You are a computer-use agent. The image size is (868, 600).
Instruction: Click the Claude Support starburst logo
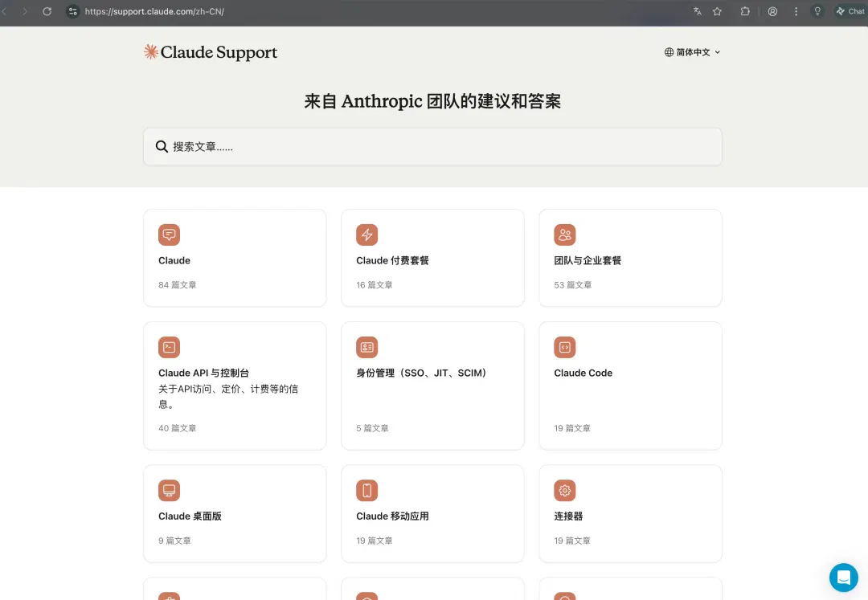pyautogui.click(x=150, y=52)
